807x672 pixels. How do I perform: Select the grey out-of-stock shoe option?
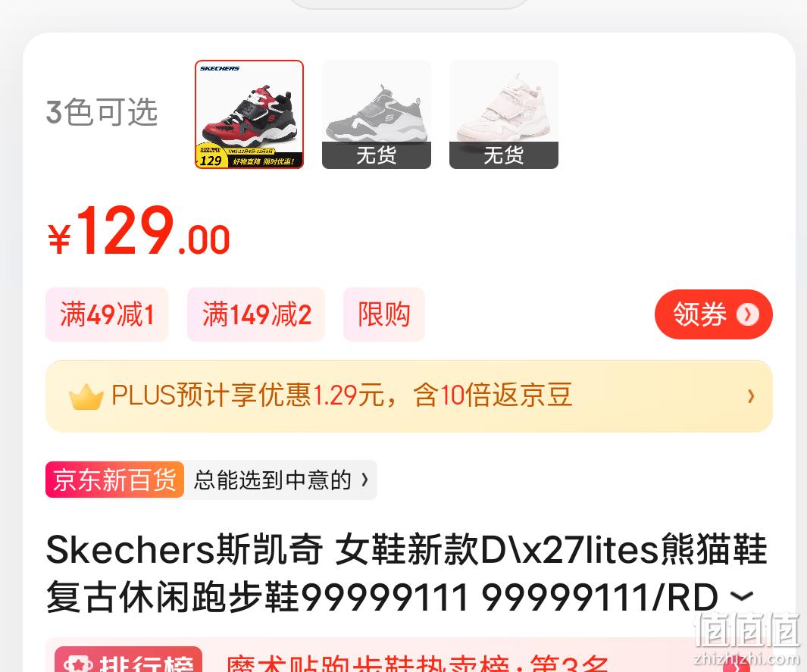pos(377,114)
